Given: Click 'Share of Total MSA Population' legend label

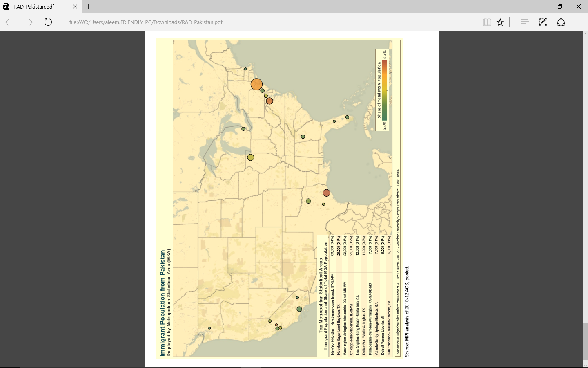Looking at the screenshot, I should (x=379, y=90).
